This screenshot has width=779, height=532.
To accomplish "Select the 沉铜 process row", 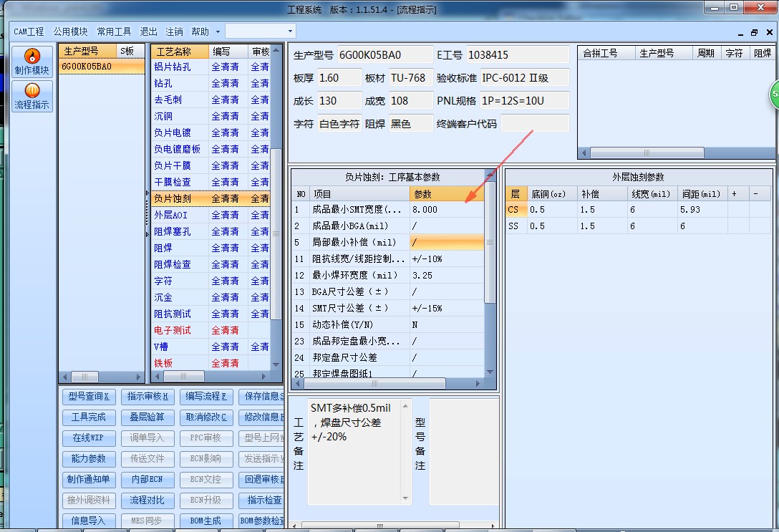I will (x=211, y=116).
